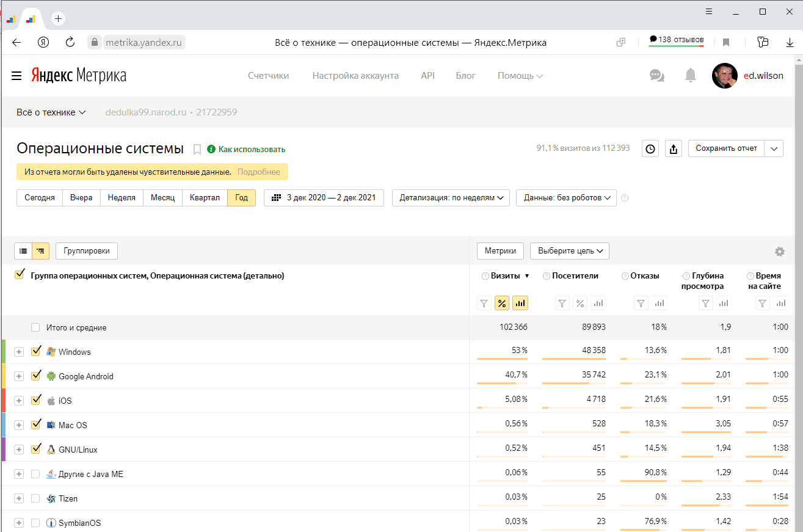Open browser downloads icon
The height and width of the screenshot is (532, 803).
tap(789, 42)
